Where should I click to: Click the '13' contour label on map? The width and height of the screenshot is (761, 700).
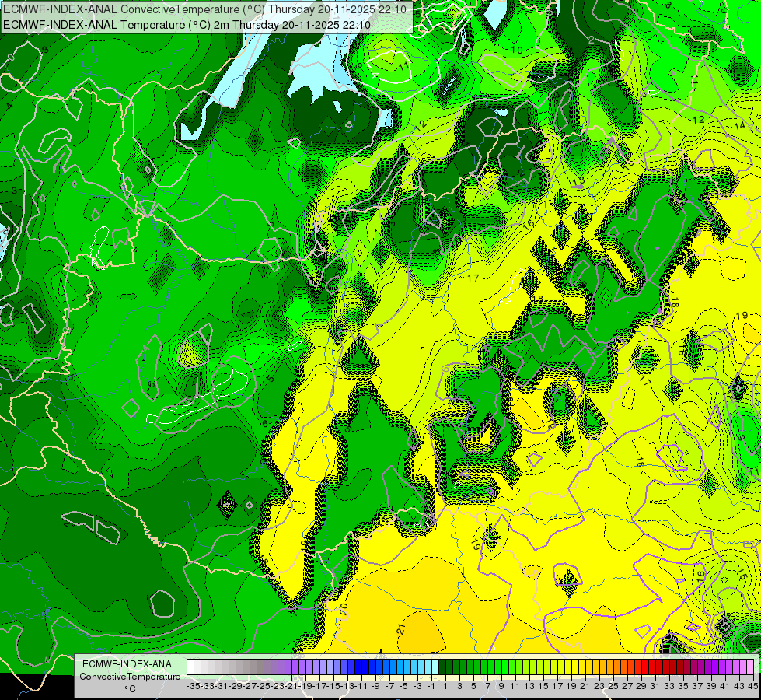tap(578, 182)
